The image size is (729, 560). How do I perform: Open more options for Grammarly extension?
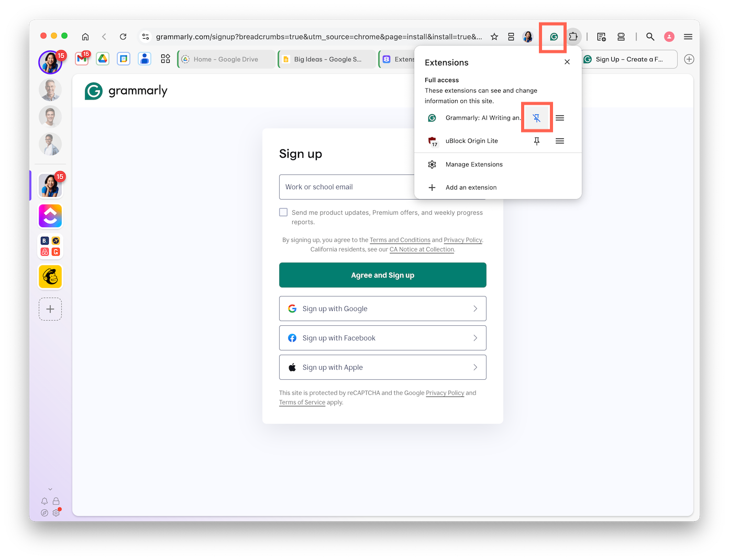click(560, 118)
